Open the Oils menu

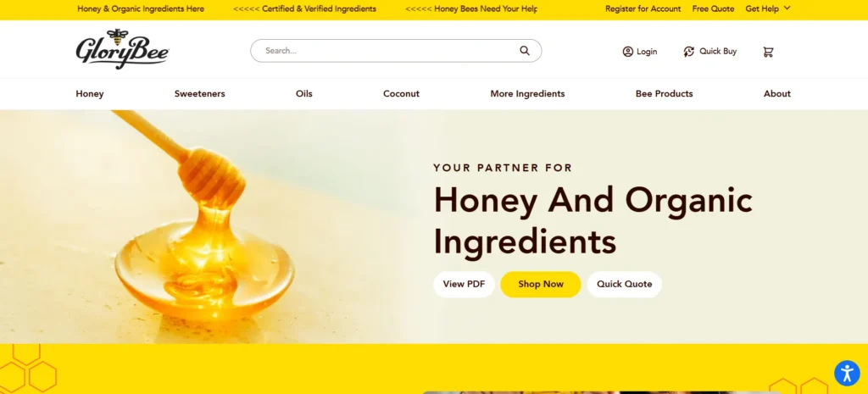point(304,93)
